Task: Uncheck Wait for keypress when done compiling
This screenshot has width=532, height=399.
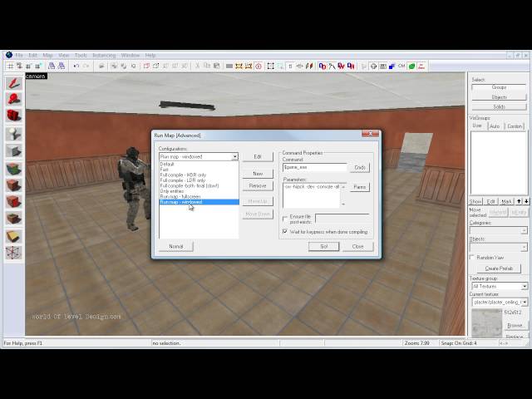Action: (285, 232)
